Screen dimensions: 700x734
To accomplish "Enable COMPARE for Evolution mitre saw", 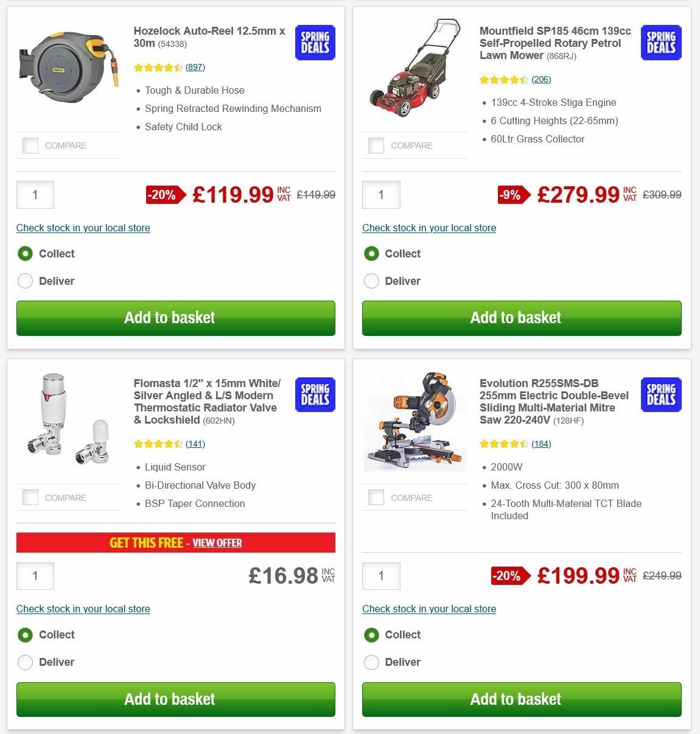I will 376,497.
